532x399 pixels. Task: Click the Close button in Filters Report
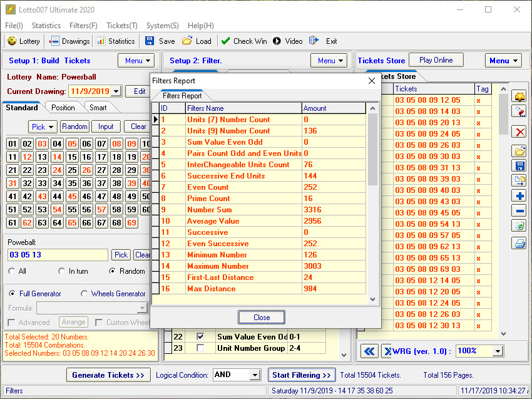coord(262,318)
